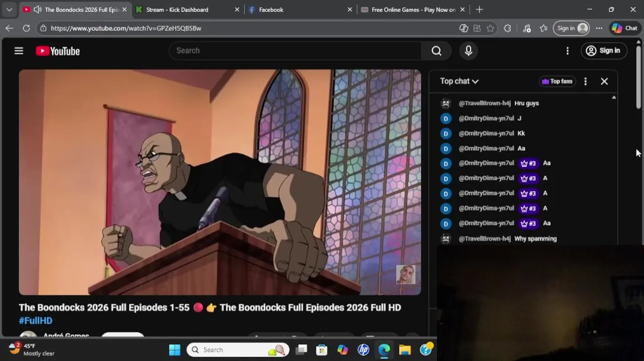The image size is (644, 361).
Task: Click DmitryDima's 'J' chat message avatar
Action: pos(446,118)
